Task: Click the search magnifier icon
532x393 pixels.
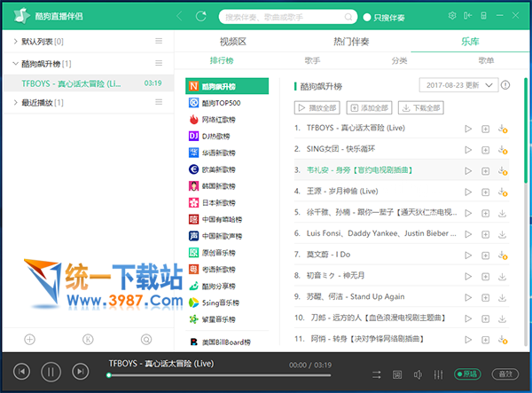Action: click(x=348, y=17)
